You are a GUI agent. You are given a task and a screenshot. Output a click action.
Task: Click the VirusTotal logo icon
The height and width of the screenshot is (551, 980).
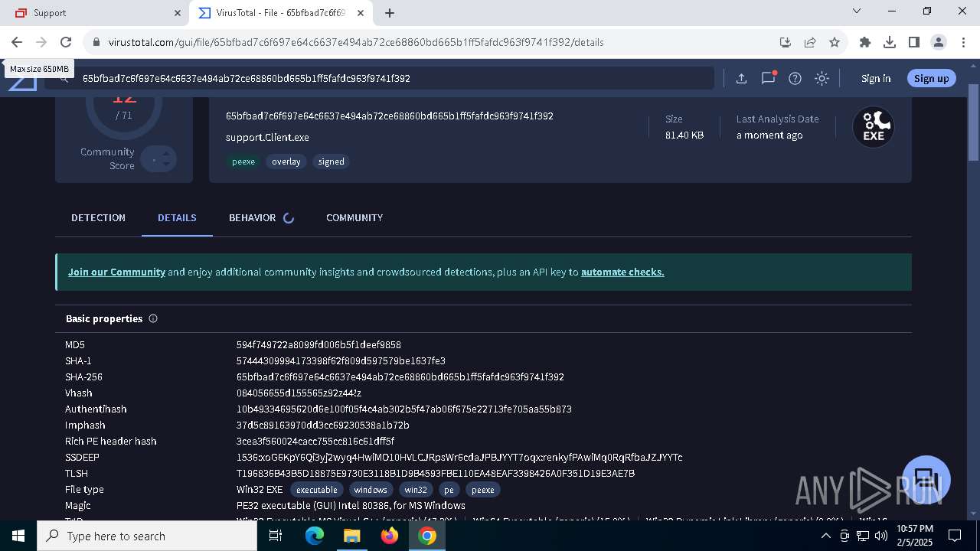(22, 83)
